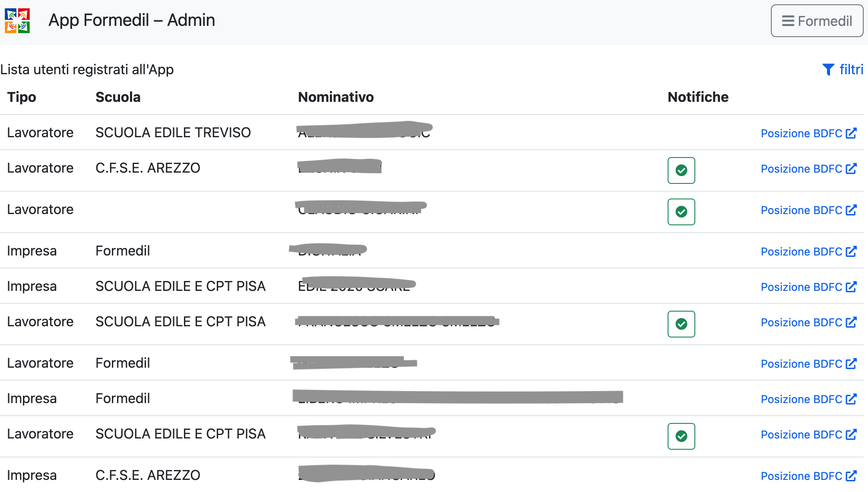Toggle notification check for C.F.S.E. AREZZO Lavoratore
The height and width of the screenshot is (492, 868).
[681, 170]
